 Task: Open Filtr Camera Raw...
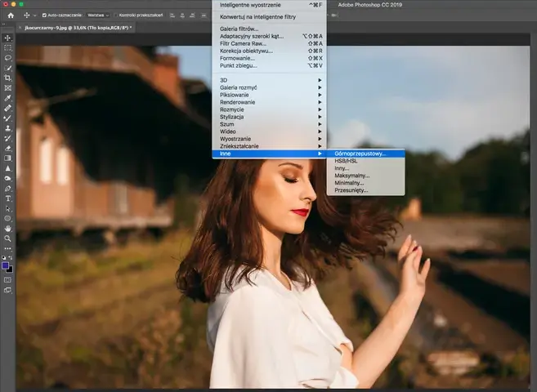(269, 43)
